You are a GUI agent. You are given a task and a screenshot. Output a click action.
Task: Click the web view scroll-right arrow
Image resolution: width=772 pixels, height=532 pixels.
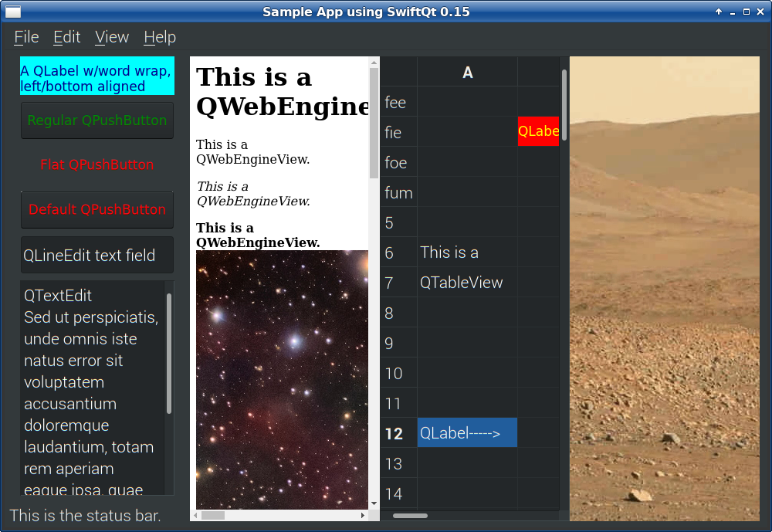point(364,515)
